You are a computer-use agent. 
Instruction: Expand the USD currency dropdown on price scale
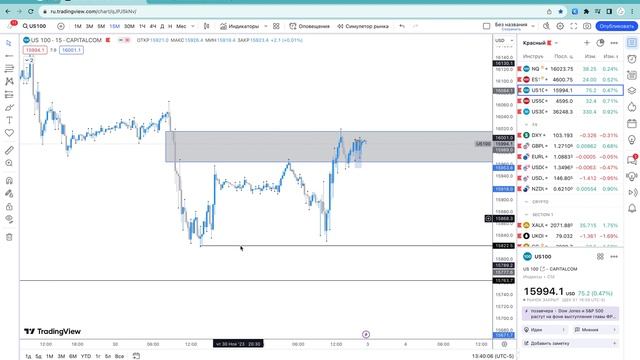coord(504,40)
